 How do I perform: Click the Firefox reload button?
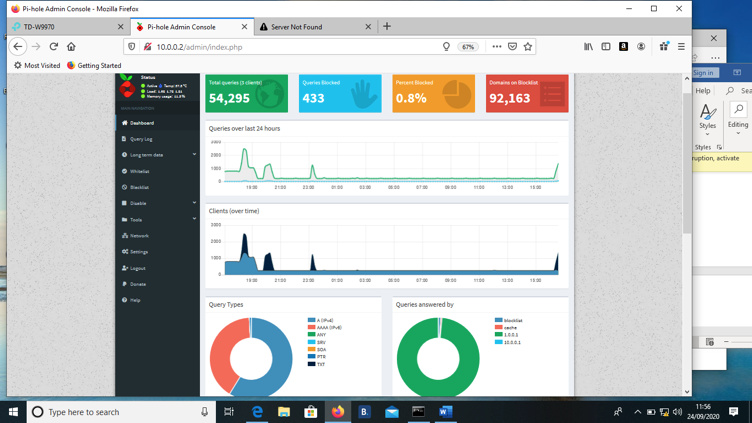click(54, 47)
